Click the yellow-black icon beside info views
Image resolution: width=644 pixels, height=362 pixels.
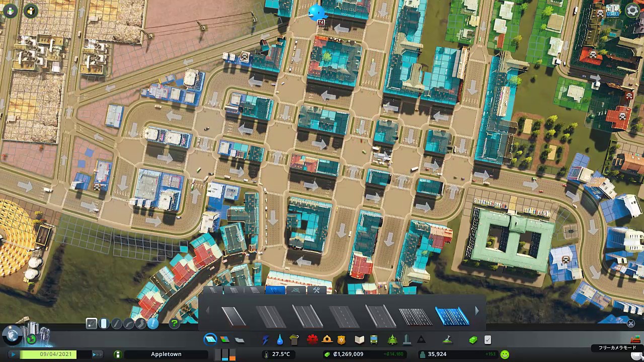pyautogui.click(x=31, y=10)
